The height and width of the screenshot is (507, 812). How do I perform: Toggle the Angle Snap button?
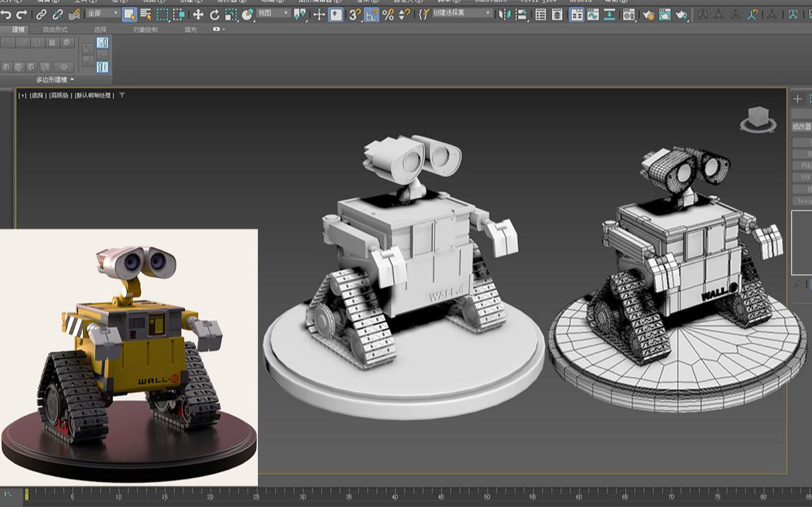coord(372,14)
